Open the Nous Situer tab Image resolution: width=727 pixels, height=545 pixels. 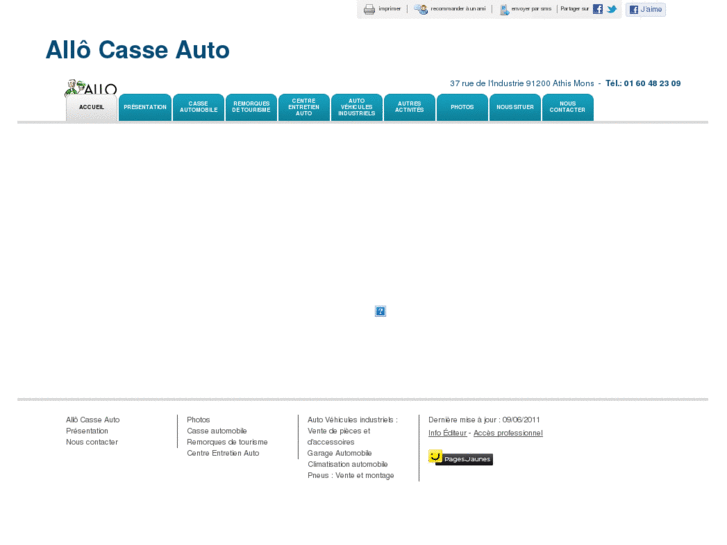(515, 108)
